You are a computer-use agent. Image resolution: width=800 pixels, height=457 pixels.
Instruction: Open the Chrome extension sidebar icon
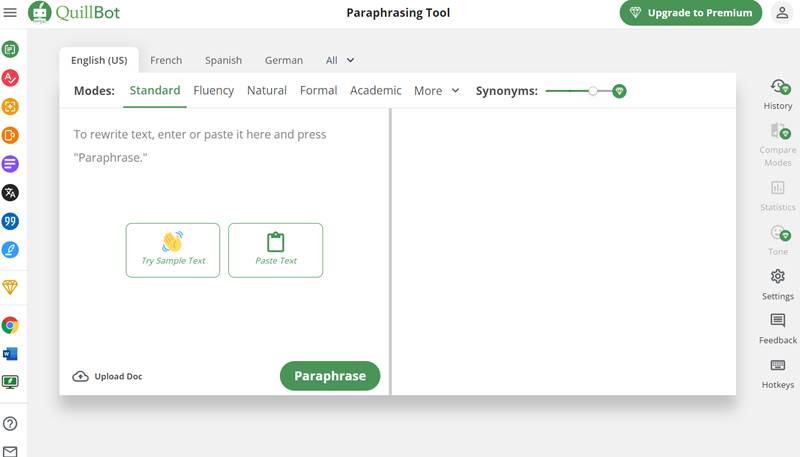click(x=10, y=325)
